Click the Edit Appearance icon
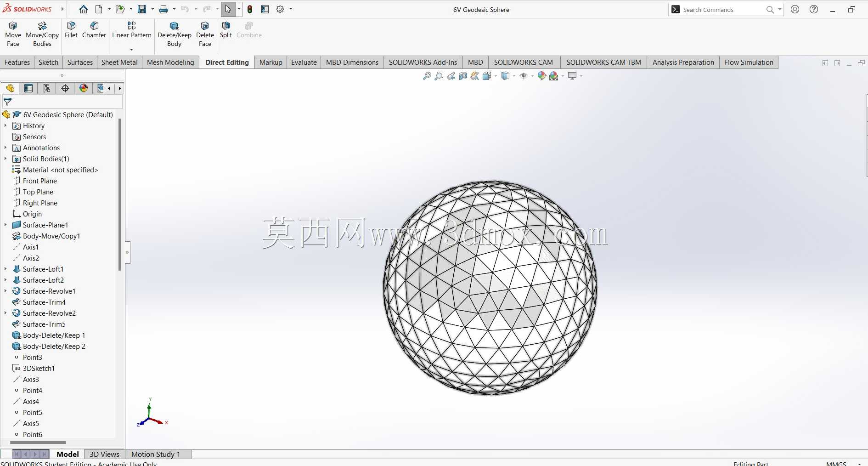The image size is (868, 466). pyautogui.click(x=541, y=76)
